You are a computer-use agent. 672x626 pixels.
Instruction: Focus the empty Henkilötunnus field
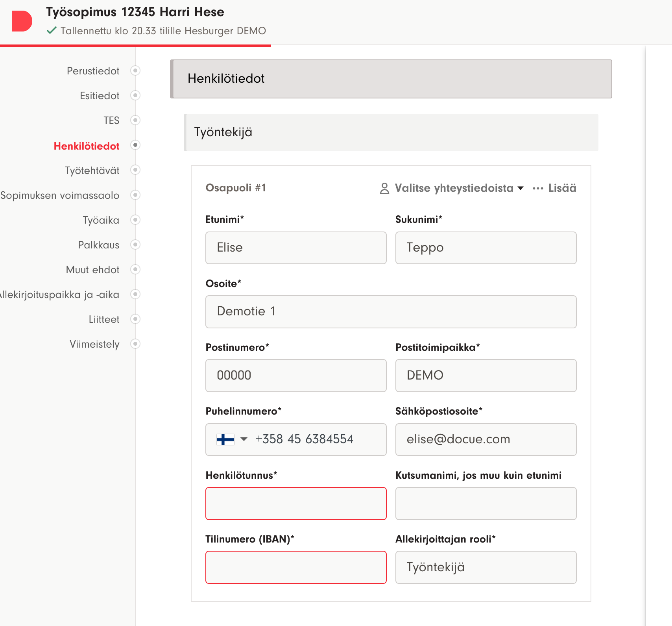296,504
